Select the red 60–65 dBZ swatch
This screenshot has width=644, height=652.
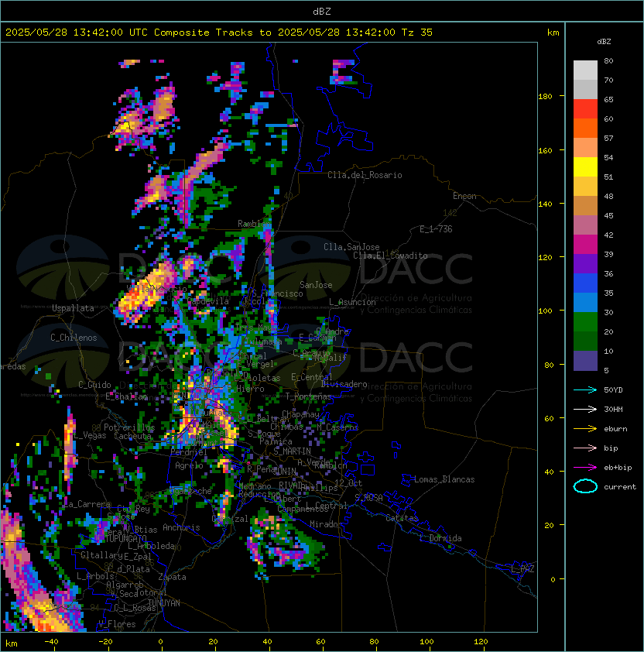(585, 109)
